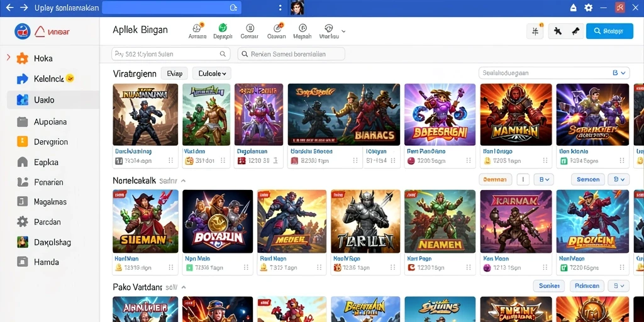Open the dropdown arrow next to Vtarlieu
Image resolution: width=644 pixels, height=322 pixels.
[x=343, y=31]
